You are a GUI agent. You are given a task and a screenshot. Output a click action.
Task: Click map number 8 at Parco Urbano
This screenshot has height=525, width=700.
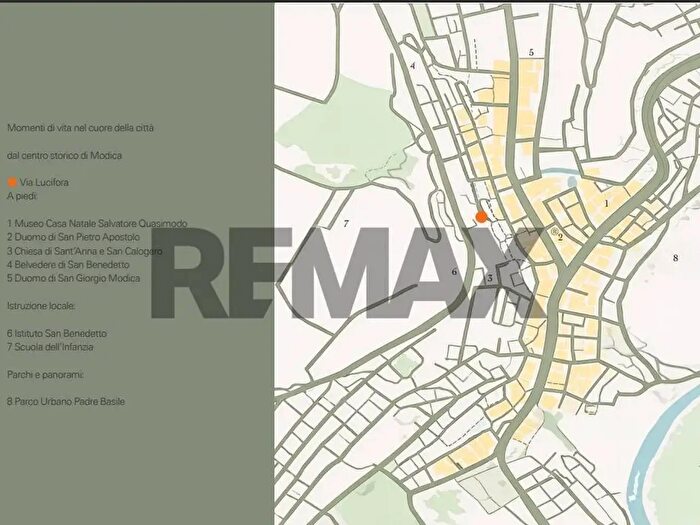click(675, 258)
